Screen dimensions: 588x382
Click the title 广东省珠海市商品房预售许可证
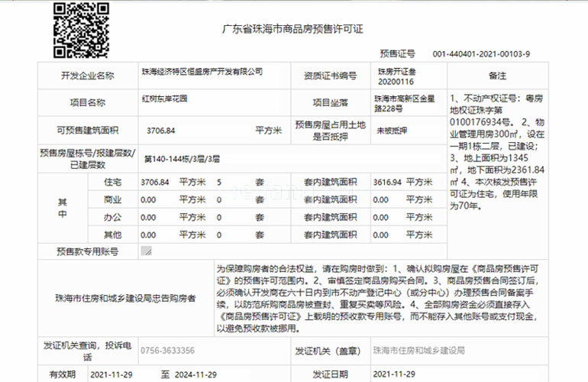pos(292,29)
